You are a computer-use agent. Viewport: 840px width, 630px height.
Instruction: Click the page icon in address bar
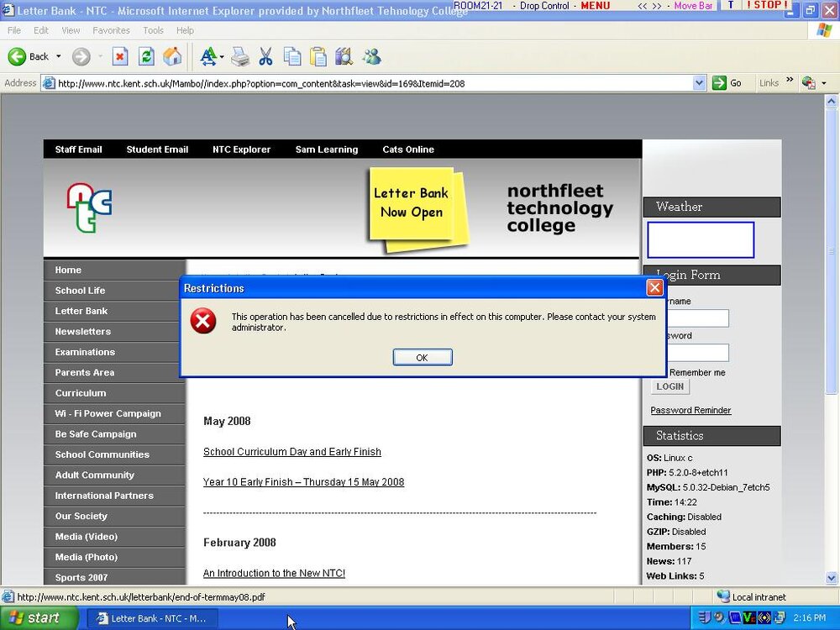(x=50, y=83)
